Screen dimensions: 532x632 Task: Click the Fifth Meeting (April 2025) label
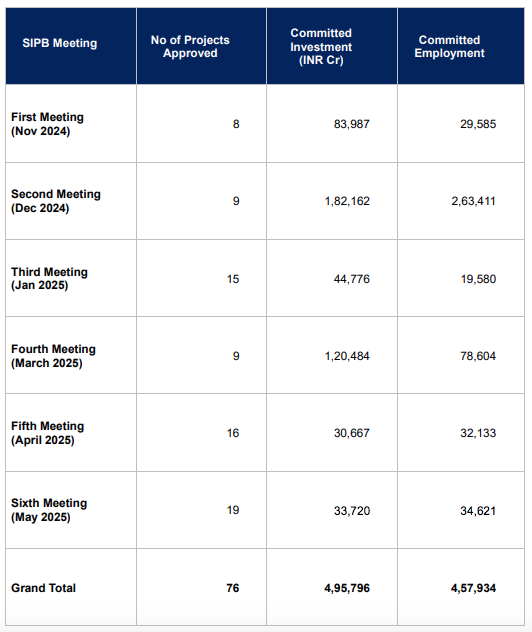48,432
